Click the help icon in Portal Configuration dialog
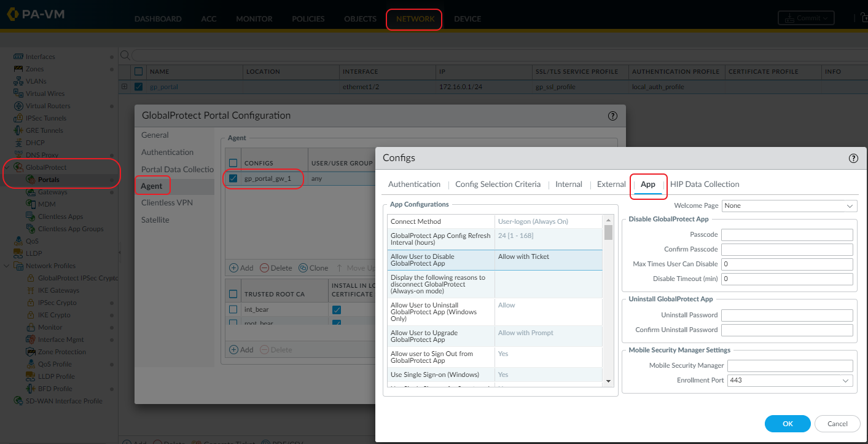The height and width of the screenshot is (444, 868). 612,116
